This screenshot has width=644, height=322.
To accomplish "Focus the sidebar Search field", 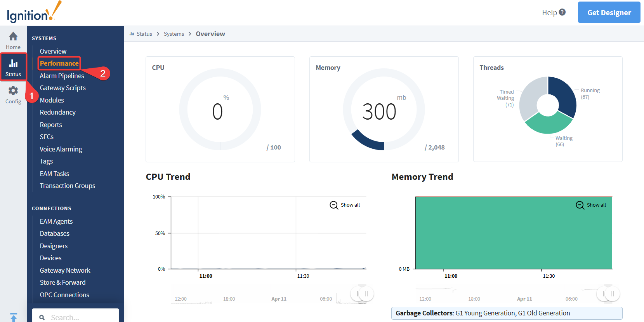I will (x=75, y=316).
